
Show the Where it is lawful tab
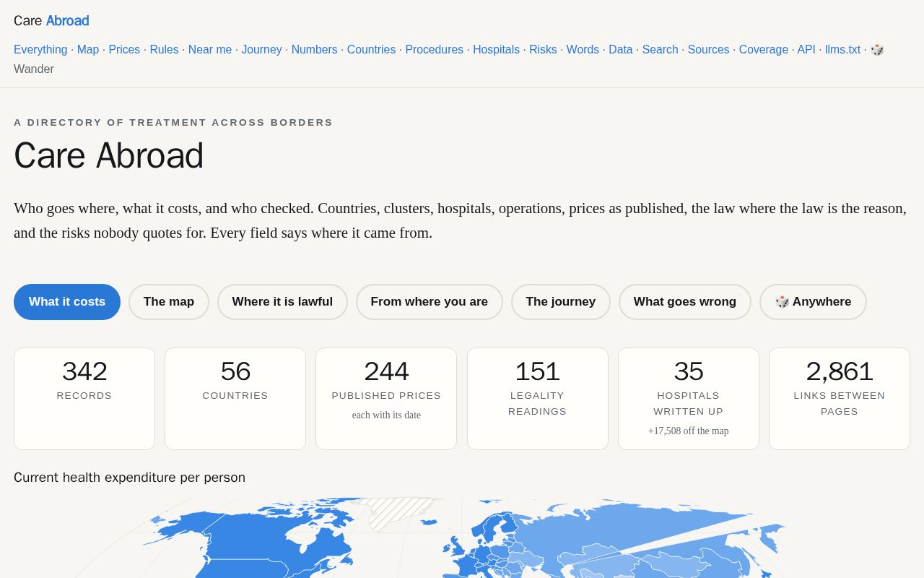(282, 302)
